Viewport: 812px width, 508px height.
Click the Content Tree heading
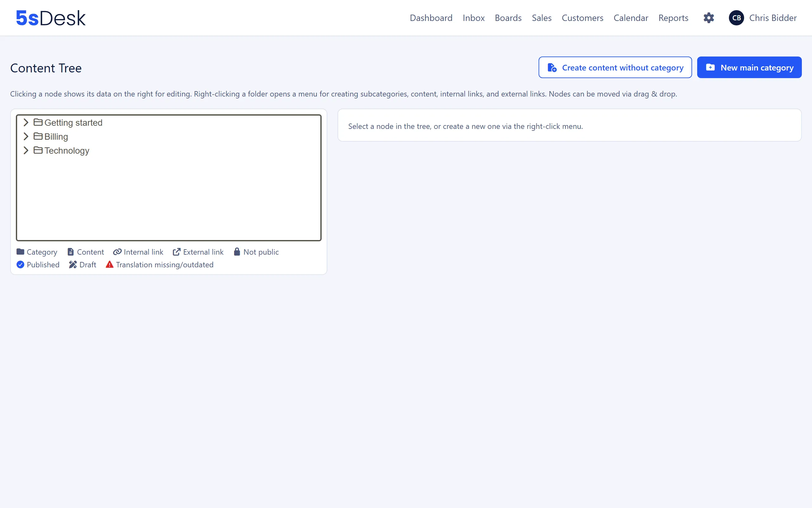[46, 68]
